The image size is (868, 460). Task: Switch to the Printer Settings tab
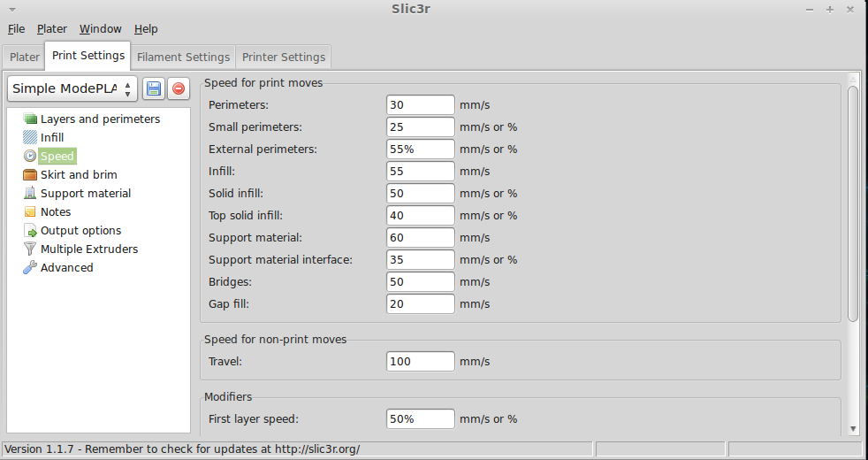pyautogui.click(x=284, y=57)
